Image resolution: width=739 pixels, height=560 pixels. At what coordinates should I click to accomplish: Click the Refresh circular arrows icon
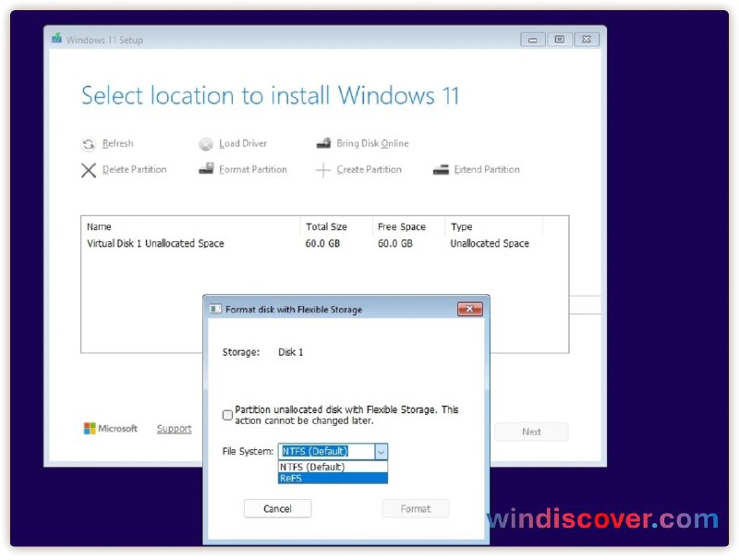tap(89, 144)
